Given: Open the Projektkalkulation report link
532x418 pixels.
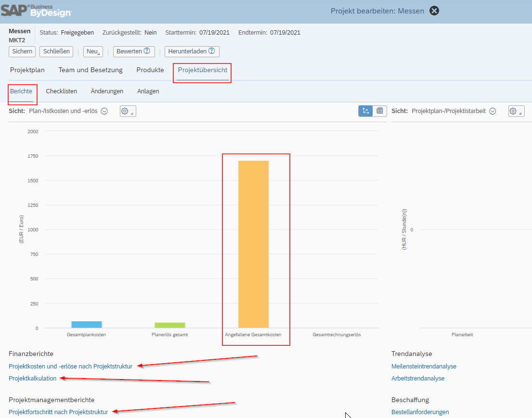Looking at the screenshot, I should coord(33,379).
